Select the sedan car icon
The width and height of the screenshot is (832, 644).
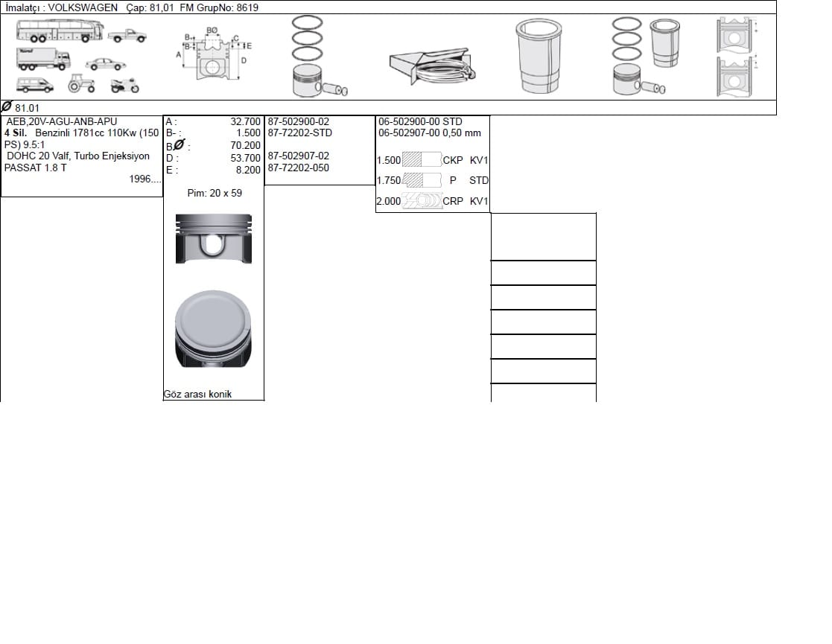105,64
